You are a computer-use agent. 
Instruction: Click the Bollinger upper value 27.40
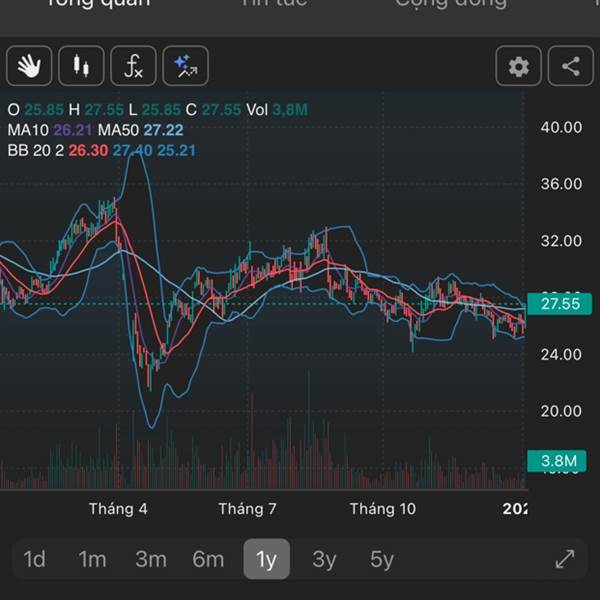(x=132, y=150)
